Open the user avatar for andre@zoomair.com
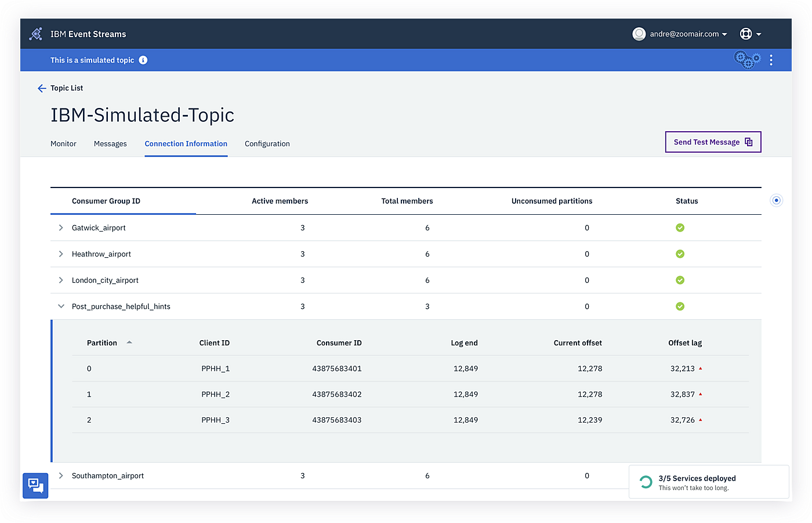Screen dimensions: 812x523 (x=639, y=34)
